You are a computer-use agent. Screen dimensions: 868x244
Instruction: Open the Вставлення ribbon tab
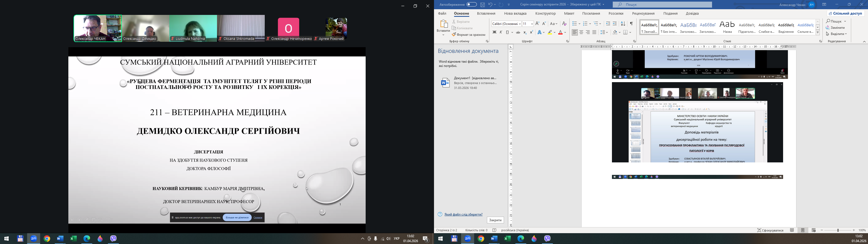tap(486, 14)
